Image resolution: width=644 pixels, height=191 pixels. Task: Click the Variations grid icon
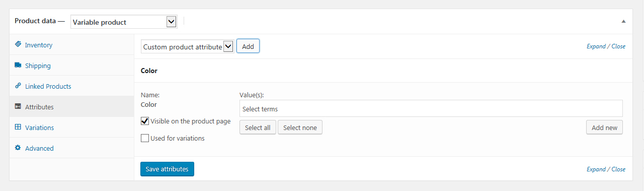(18, 127)
